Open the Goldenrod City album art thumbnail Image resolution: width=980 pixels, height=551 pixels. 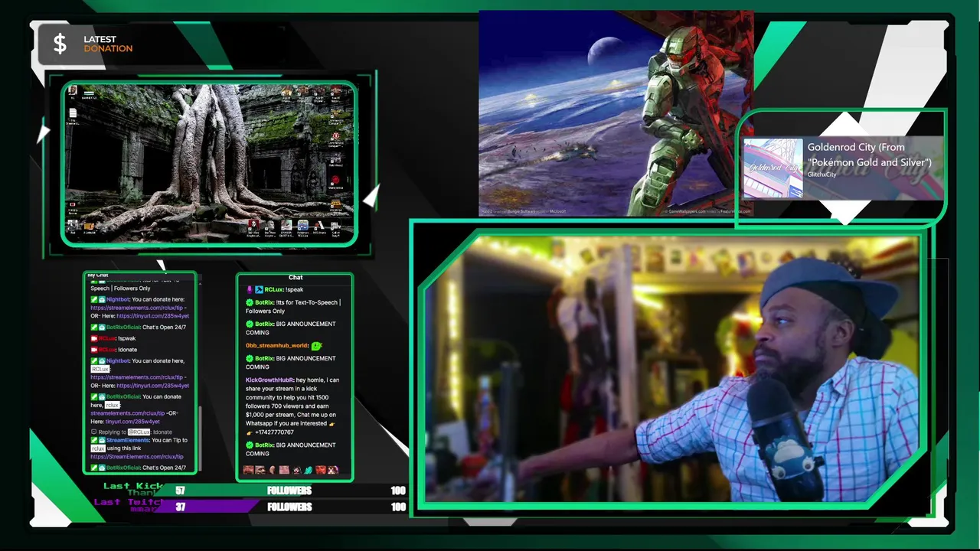click(773, 168)
